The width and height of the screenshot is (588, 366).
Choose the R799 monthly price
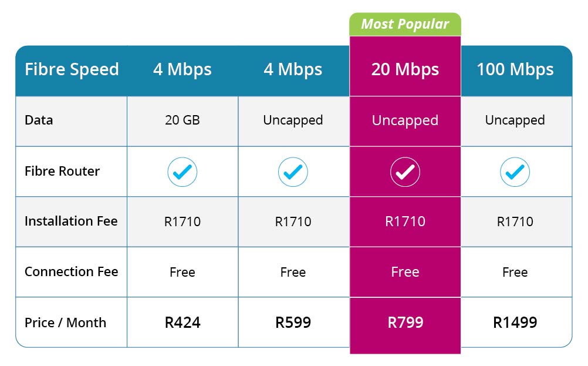click(405, 323)
